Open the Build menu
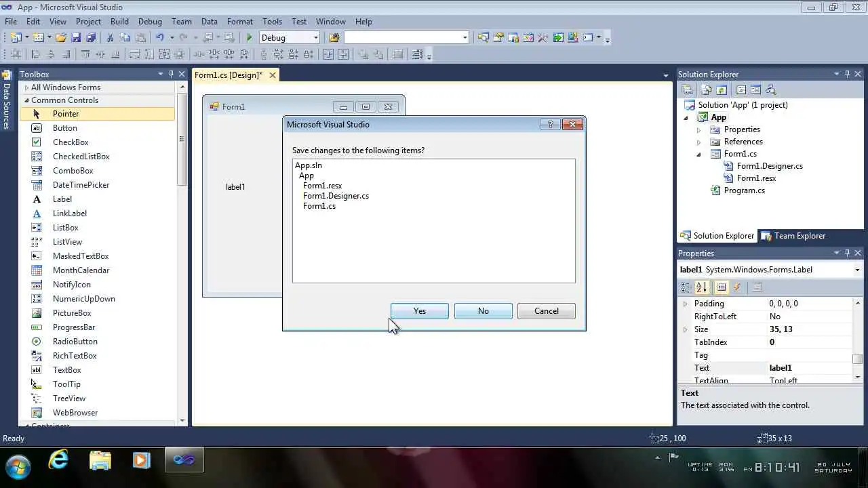Viewport: 868px width, 488px height. (x=119, y=22)
